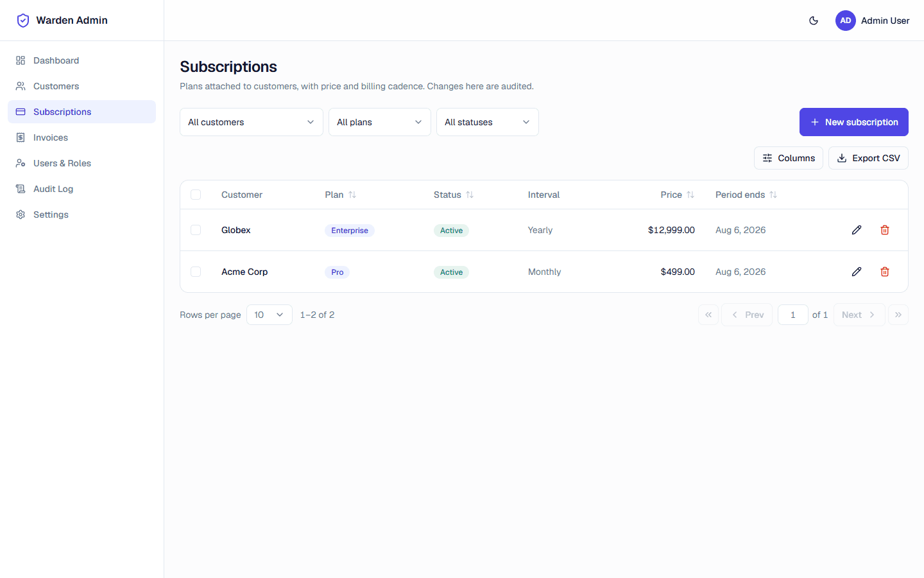Viewport: 924px width, 578px height.
Task: Delete the Globex subscription trash icon
Action: pos(885,230)
